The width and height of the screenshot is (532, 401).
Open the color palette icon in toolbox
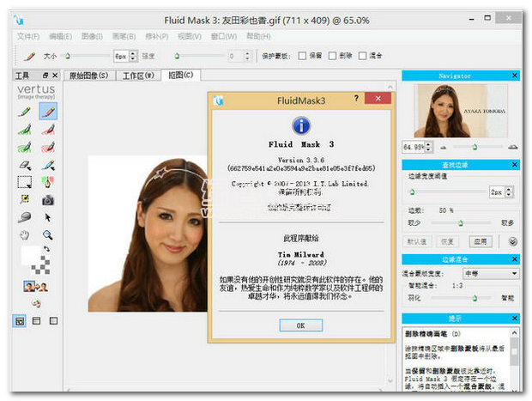[36, 303]
